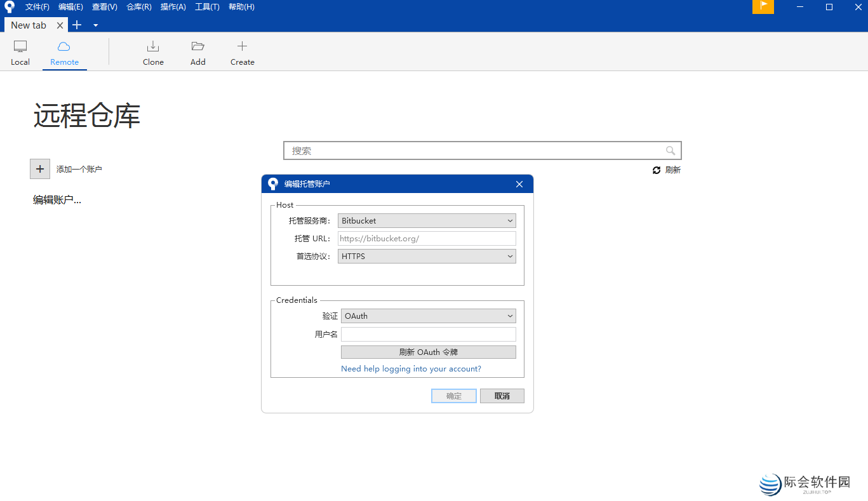The width and height of the screenshot is (868, 501).
Task: Switch to the Remote repositories view
Action: [x=64, y=52]
